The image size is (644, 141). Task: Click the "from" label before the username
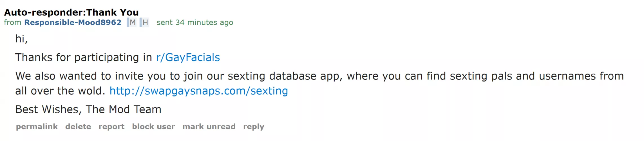12,22
